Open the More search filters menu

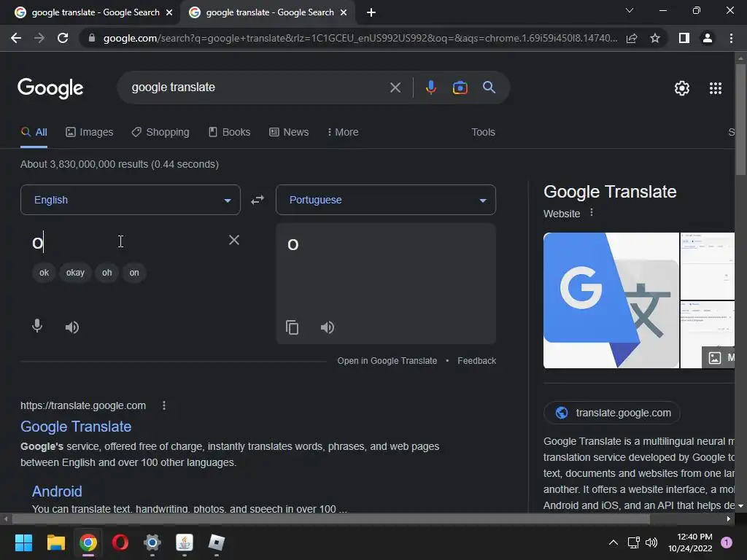[x=343, y=132]
